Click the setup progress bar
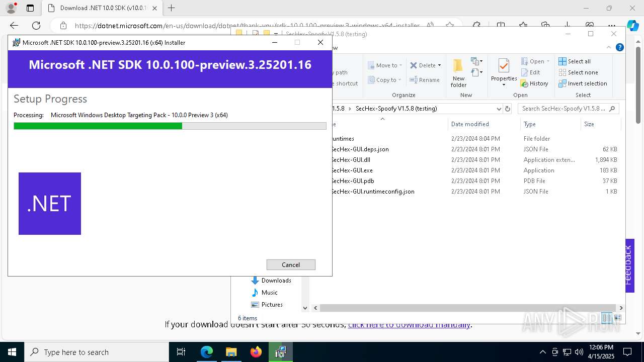Screen dimensions: 644x362 tap(170, 126)
